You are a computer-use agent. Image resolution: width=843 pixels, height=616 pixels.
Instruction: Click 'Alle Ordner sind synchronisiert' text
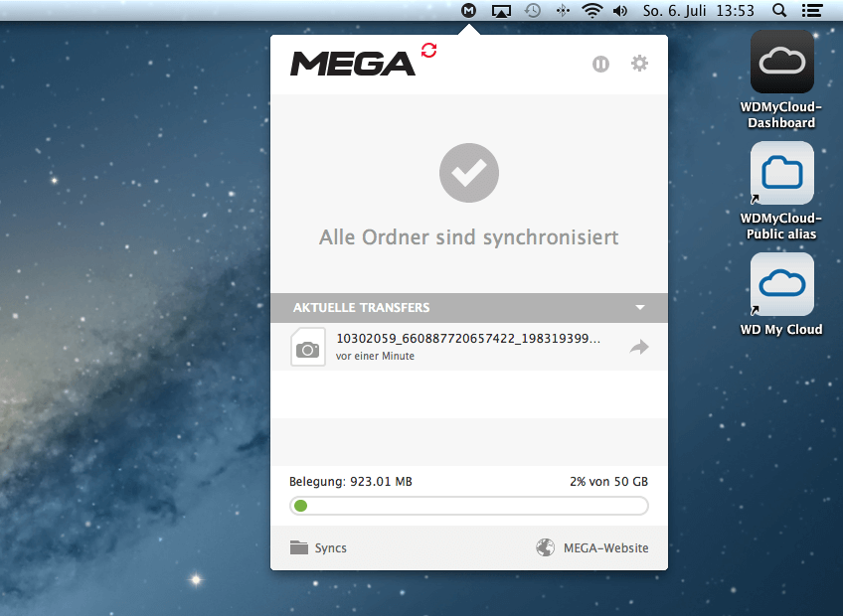click(469, 237)
